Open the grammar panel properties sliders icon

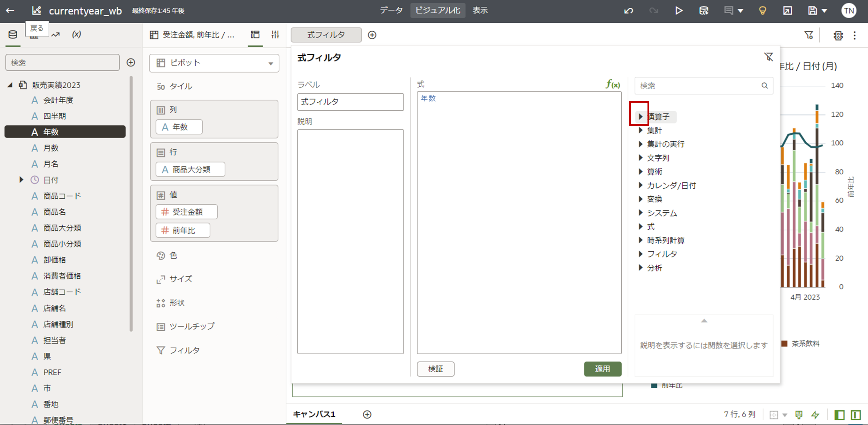pos(275,35)
